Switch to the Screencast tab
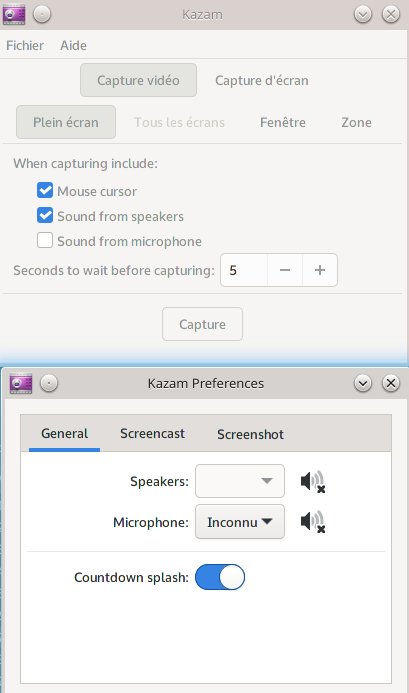The height and width of the screenshot is (693, 409). pyautogui.click(x=153, y=434)
